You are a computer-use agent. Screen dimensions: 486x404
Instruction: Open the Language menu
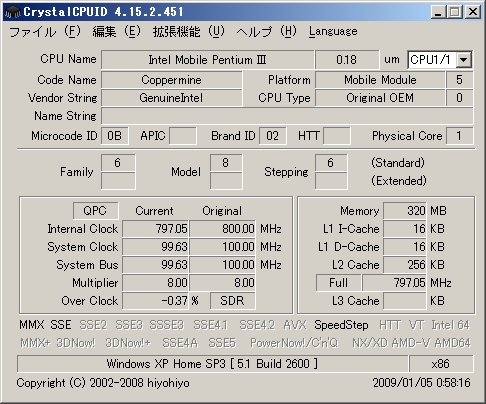(x=333, y=31)
